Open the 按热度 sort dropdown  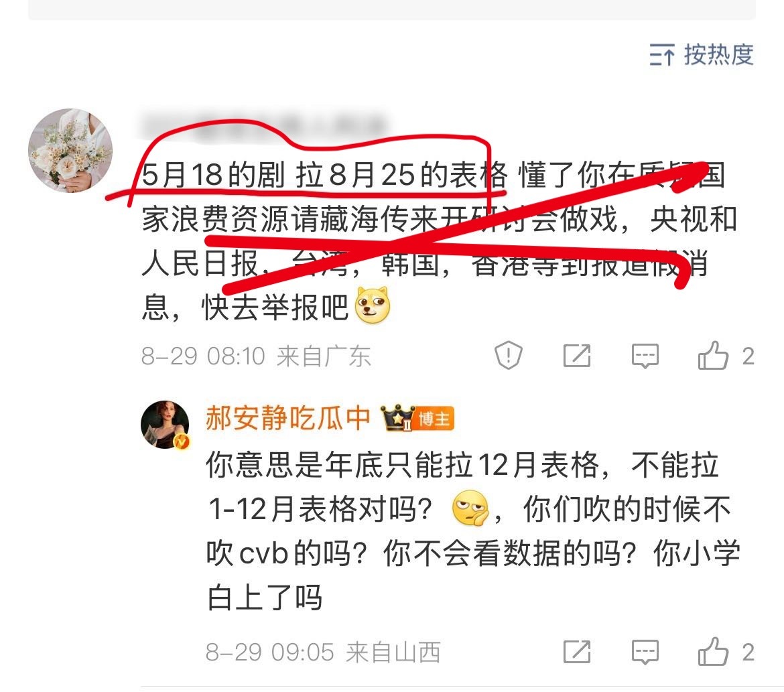702,54
